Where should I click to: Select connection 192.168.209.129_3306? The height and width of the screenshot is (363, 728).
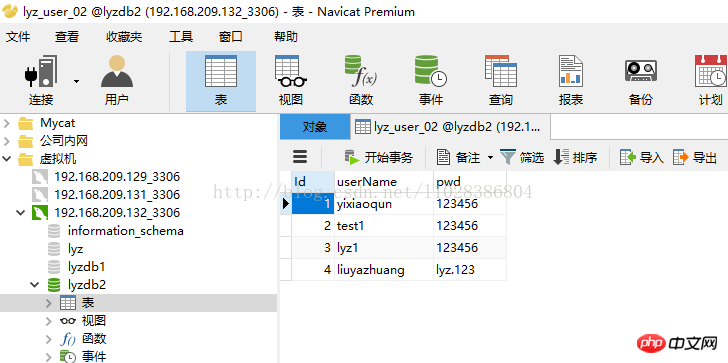(x=117, y=177)
